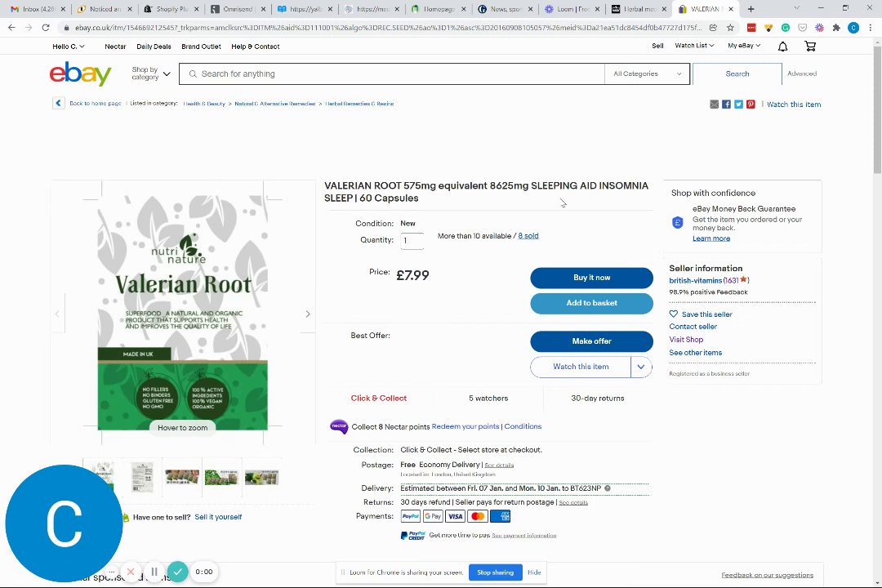
Task: Cancel Loom recording with red X
Action: (131, 572)
